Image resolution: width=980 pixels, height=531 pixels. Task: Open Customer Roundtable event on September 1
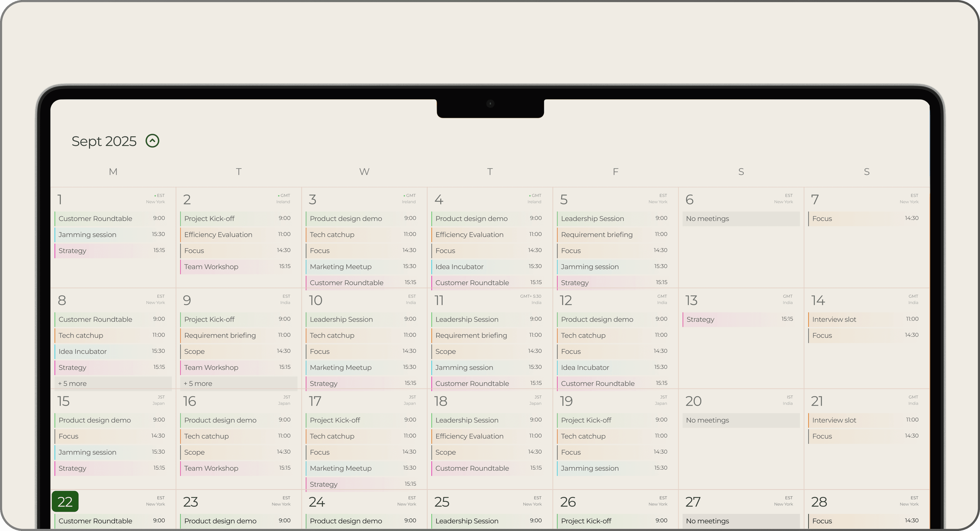click(96, 219)
